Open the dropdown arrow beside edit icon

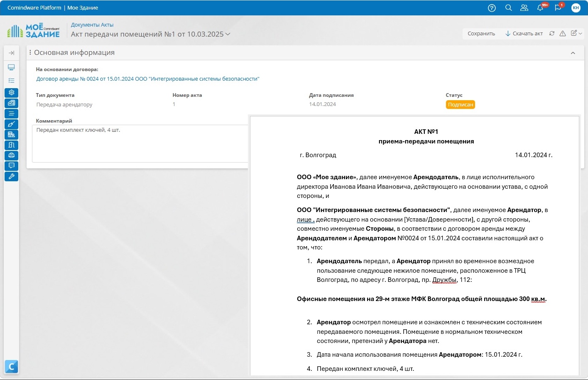pyautogui.click(x=581, y=33)
